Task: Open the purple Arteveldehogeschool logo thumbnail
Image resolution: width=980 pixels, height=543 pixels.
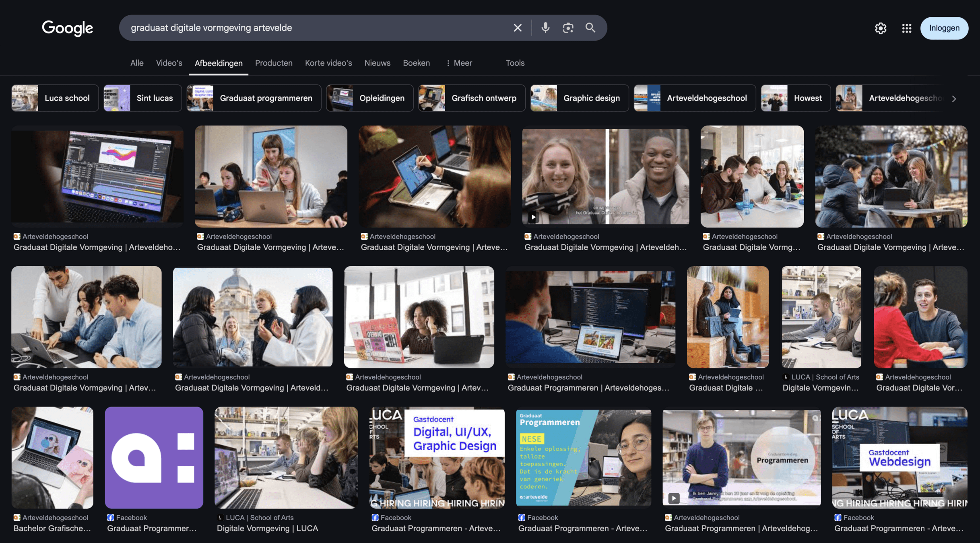Action: click(x=154, y=457)
